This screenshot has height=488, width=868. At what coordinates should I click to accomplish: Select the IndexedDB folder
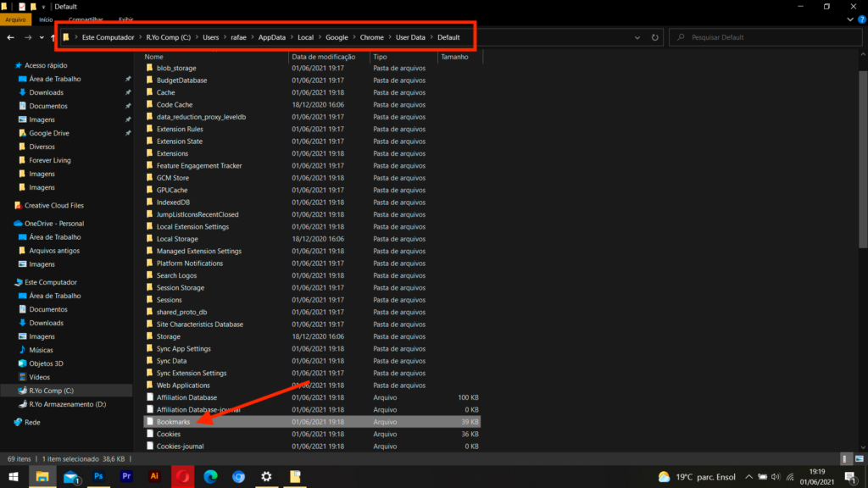[173, 202]
